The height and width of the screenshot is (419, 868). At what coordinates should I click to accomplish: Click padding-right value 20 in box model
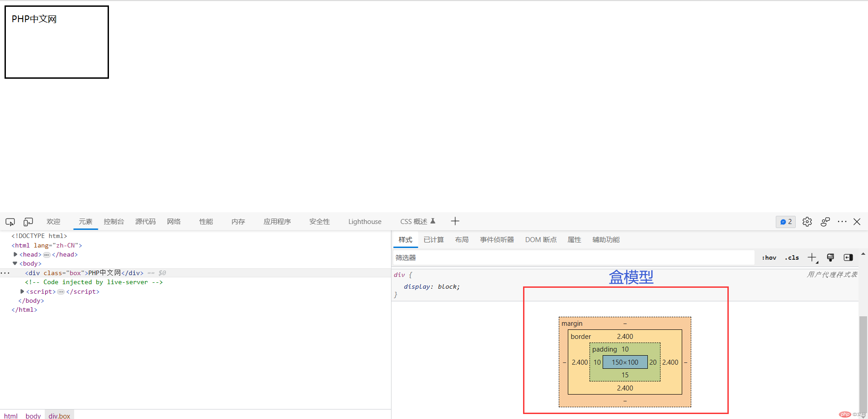[653, 362]
